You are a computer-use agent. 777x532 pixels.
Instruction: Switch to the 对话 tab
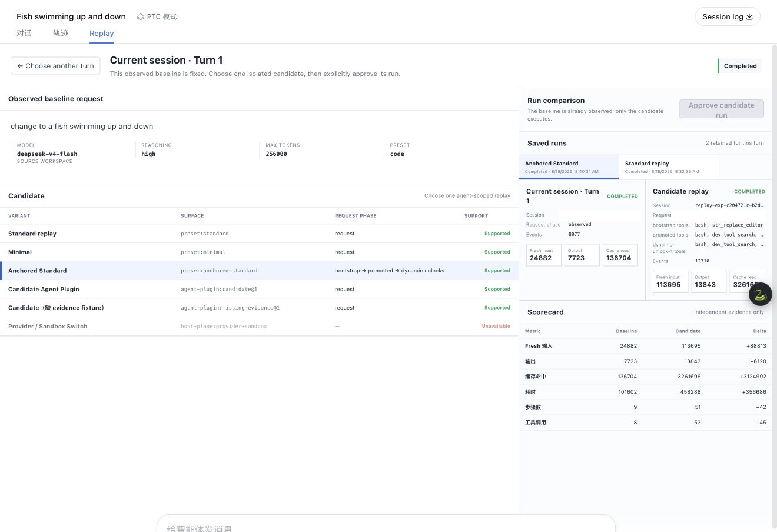point(24,34)
